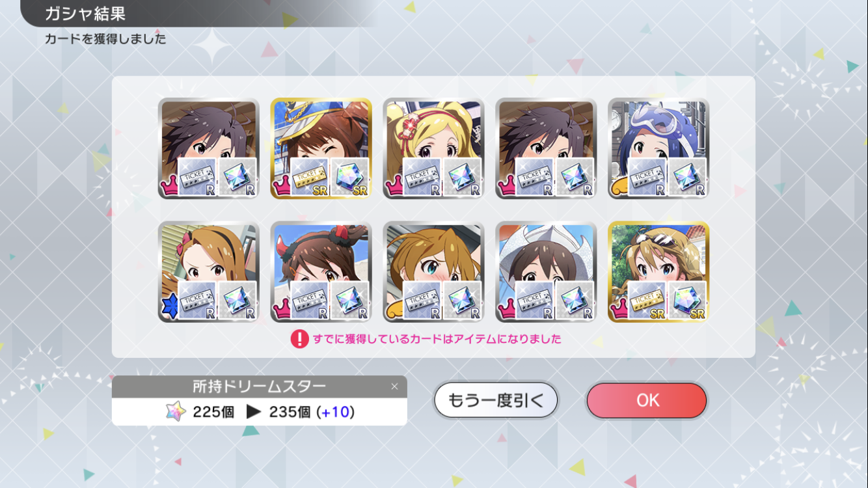This screenshot has width=868, height=488.
Task: Click the rainbow Dream Star icon
Action: click(176, 412)
